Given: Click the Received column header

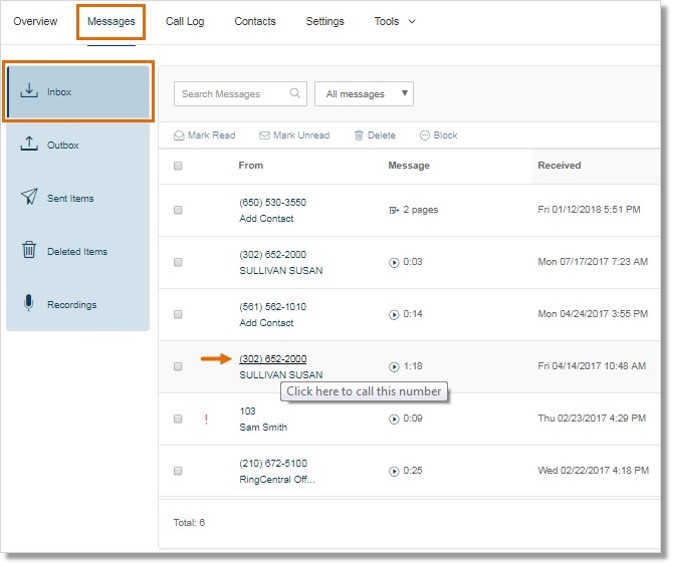Looking at the screenshot, I should (x=560, y=165).
